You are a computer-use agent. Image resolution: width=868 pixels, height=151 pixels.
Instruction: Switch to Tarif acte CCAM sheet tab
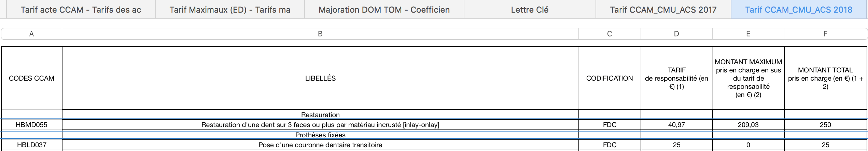tap(81, 10)
